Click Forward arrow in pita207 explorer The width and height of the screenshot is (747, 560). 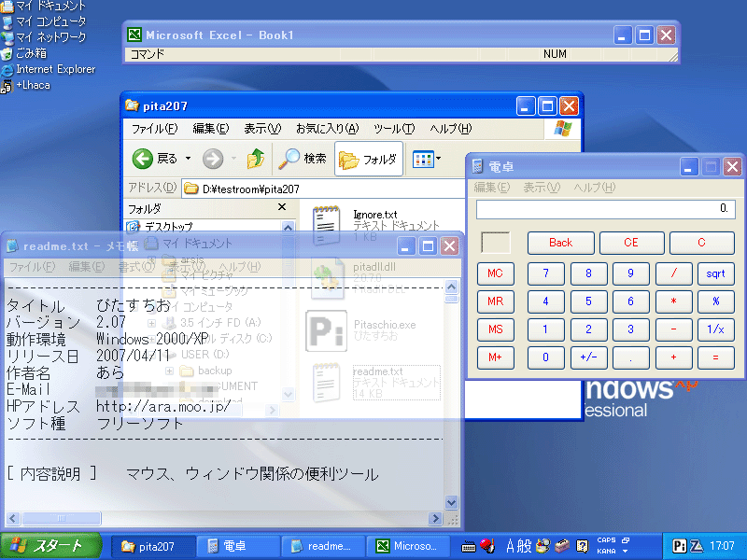point(213,159)
